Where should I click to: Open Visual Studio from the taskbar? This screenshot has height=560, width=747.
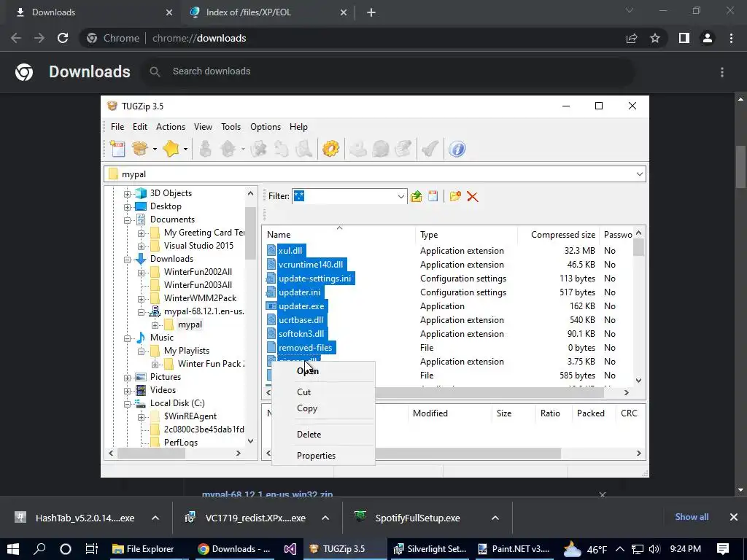[x=290, y=549]
